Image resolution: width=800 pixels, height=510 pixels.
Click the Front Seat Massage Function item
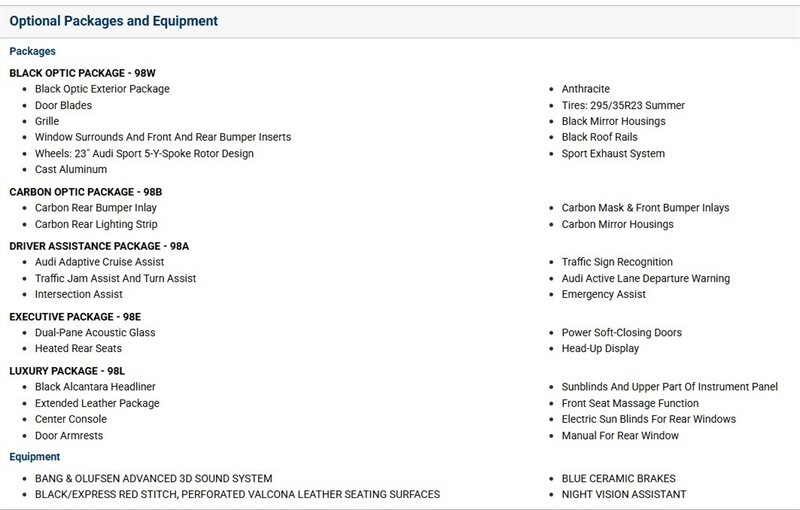click(x=630, y=403)
